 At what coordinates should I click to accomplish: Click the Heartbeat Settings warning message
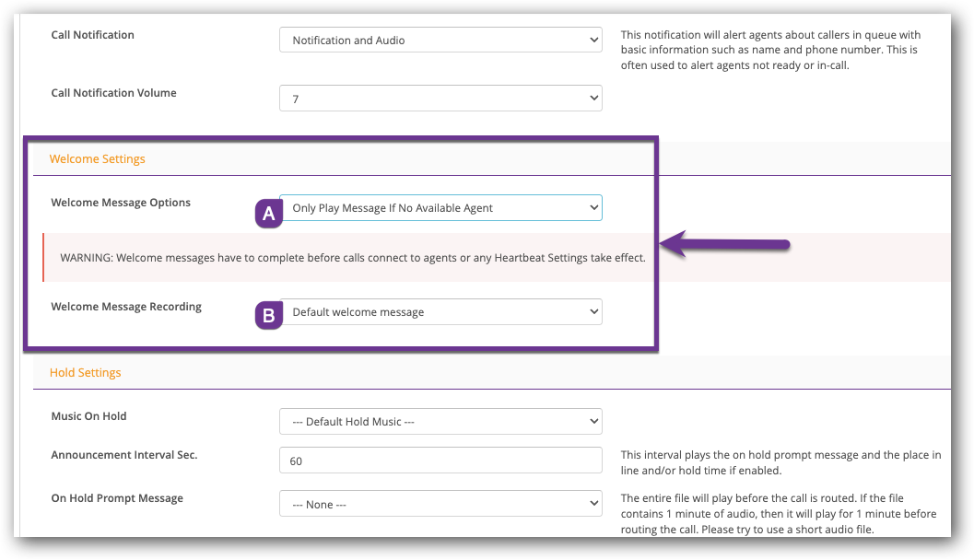coord(353,258)
